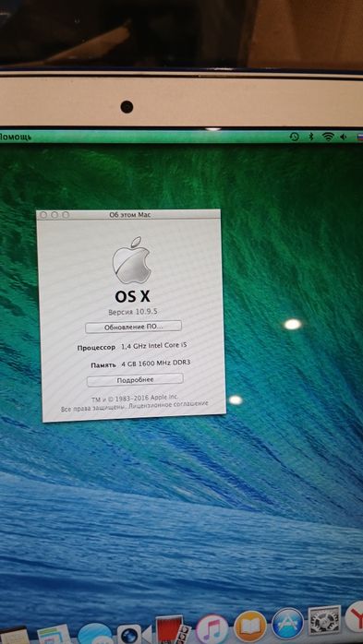This screenshot has width=363, height=644.
Task: Open the Помощь menu
Action: click(x=16, y=137)
